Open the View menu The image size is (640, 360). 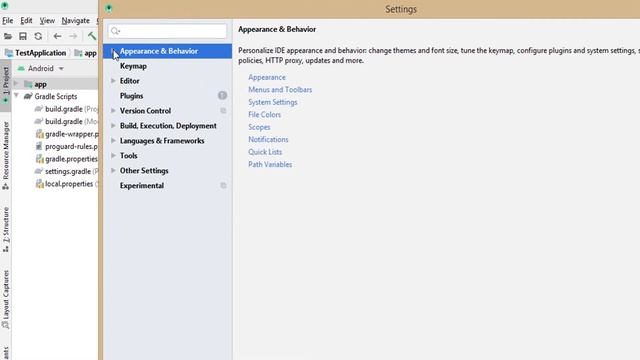click(x=47, y=20)
